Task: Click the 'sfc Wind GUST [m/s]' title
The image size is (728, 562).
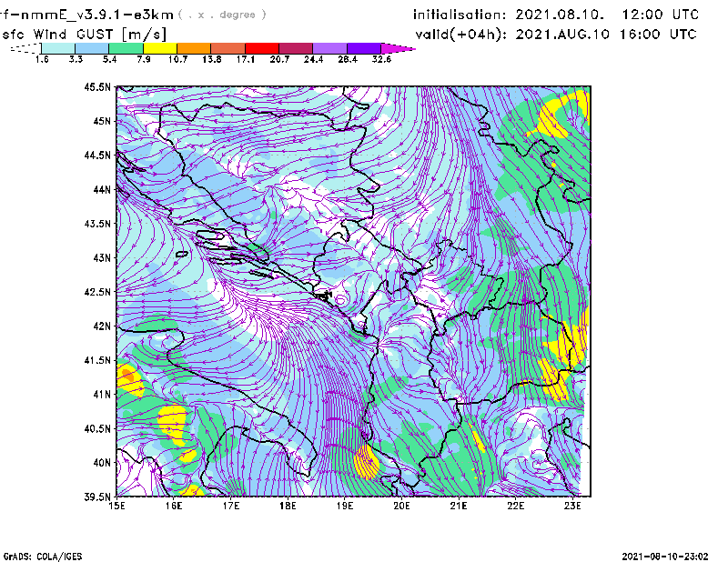Action: click(x=84, y=35)
